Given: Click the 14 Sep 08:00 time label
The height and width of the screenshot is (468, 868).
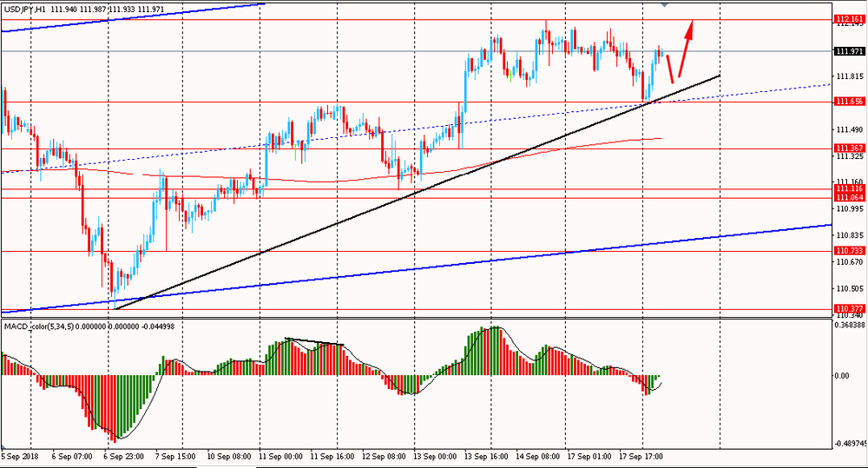Looking at the screenshot, I should point(538,457).
